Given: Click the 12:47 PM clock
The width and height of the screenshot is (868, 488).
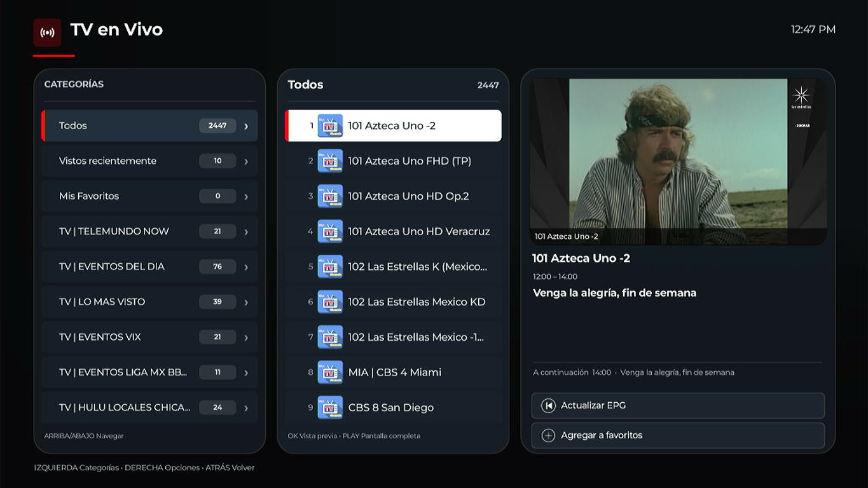Looking at the screenshot, I should (813, 29).
